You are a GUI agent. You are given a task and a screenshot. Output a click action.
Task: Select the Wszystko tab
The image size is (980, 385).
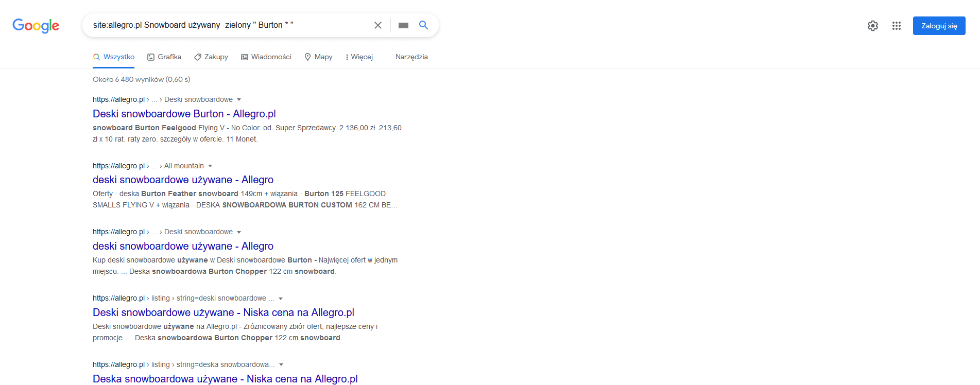(x=114, y=57)
